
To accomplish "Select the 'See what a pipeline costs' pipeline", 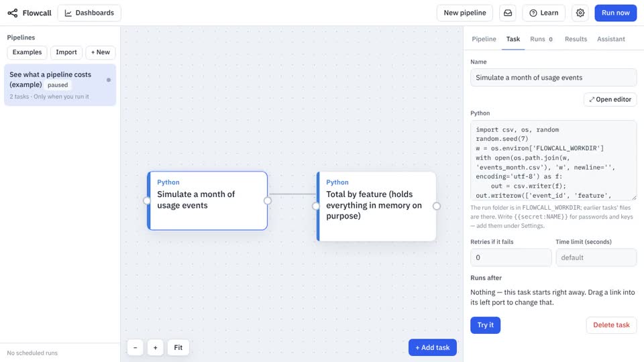I will [x=60, y=85].
